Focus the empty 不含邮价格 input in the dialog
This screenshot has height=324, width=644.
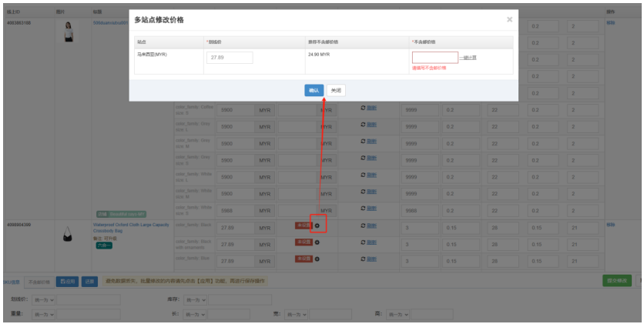(x=434, y=58)
